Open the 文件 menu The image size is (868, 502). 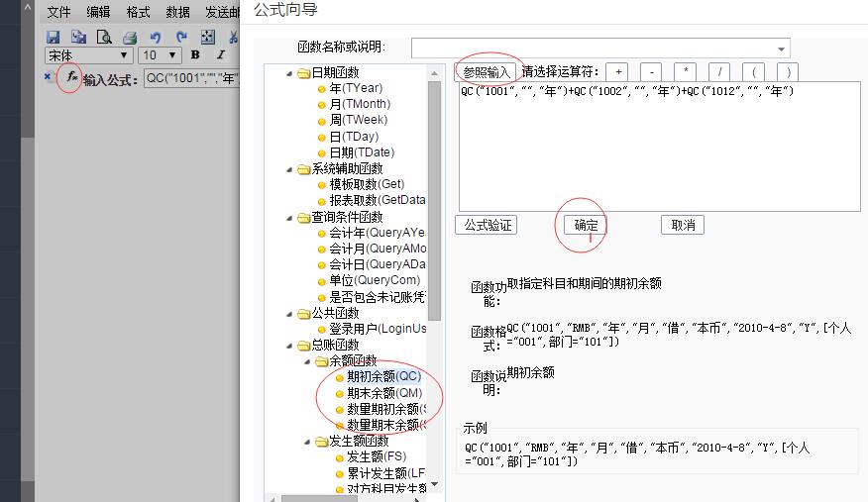tap(59, 12)
